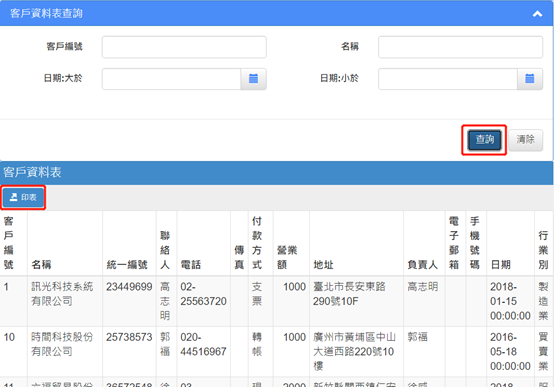The image size is (554, 387).
Task: Open calendar for 日期:大於 field
Action: tap(253, 79)
